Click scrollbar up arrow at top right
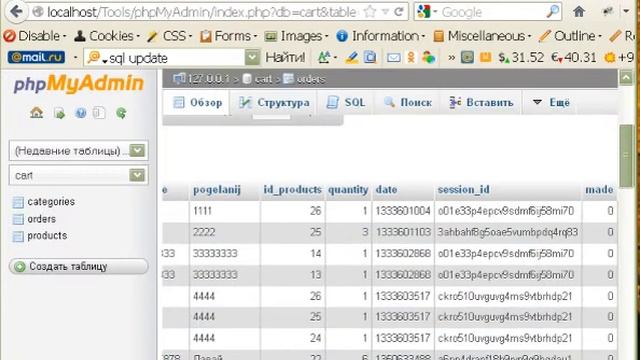The width and height of the screenshot is (640, 360). coord(626,77)
